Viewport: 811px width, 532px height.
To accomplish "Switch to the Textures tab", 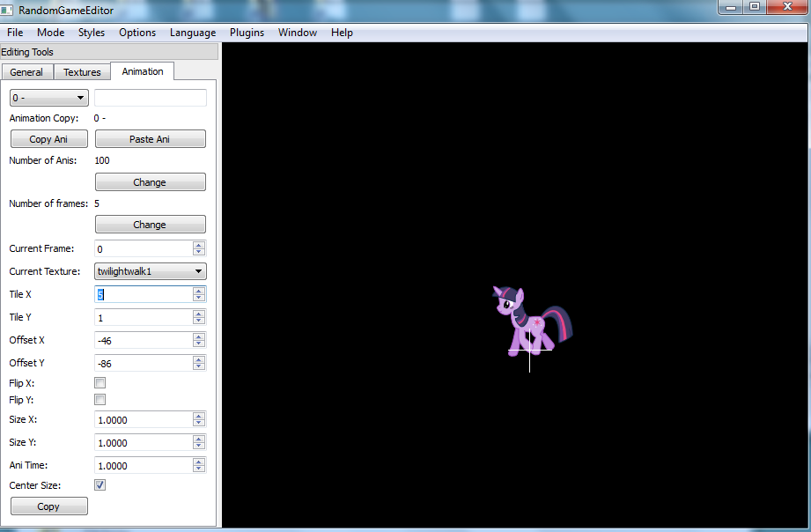I will [82, 72].
